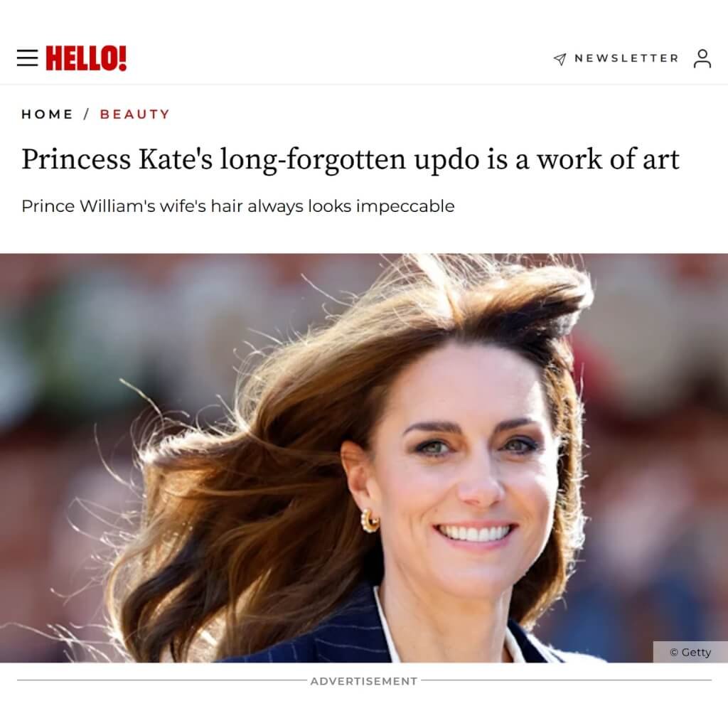Click the headline about long-forgotten updo
Screen dimensions: 728x728
pyautogui.click(x=350, y=159)
